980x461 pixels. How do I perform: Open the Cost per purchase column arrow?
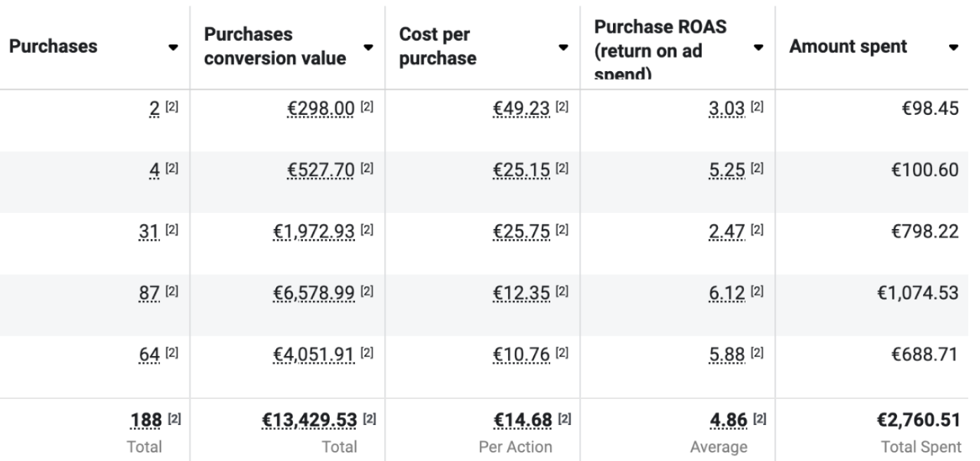click(562, 48)
